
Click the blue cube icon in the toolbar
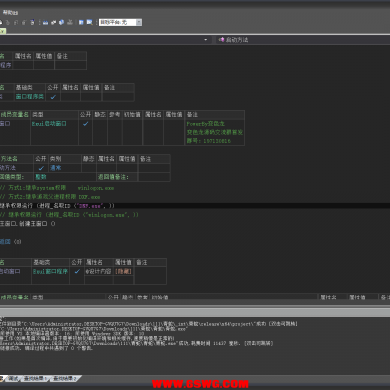pos(62,22)
